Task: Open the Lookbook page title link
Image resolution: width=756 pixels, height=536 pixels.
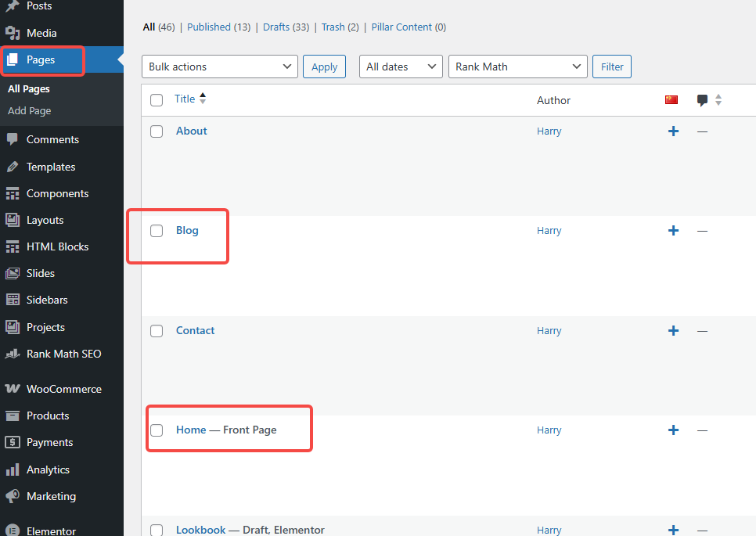Action: click(200, 530)
